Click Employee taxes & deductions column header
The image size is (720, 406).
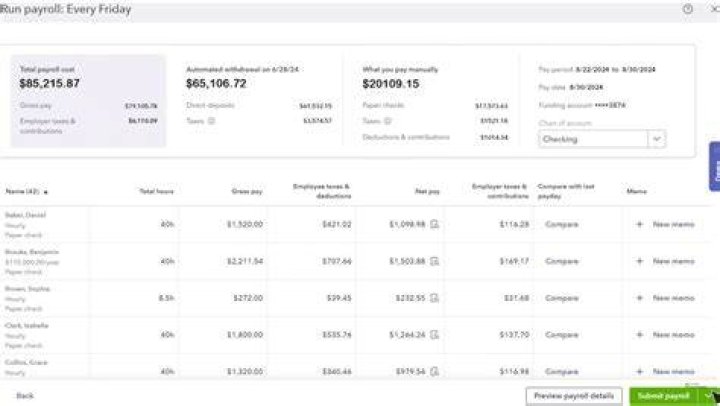[x=321, y=191]
